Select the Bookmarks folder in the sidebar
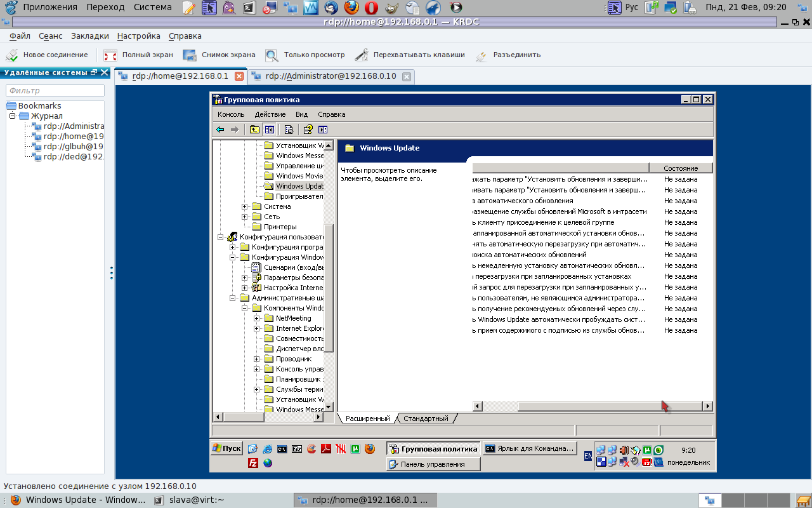Image resolution: width=812 pixels, height=508 pixels. [x=34, y=106]
